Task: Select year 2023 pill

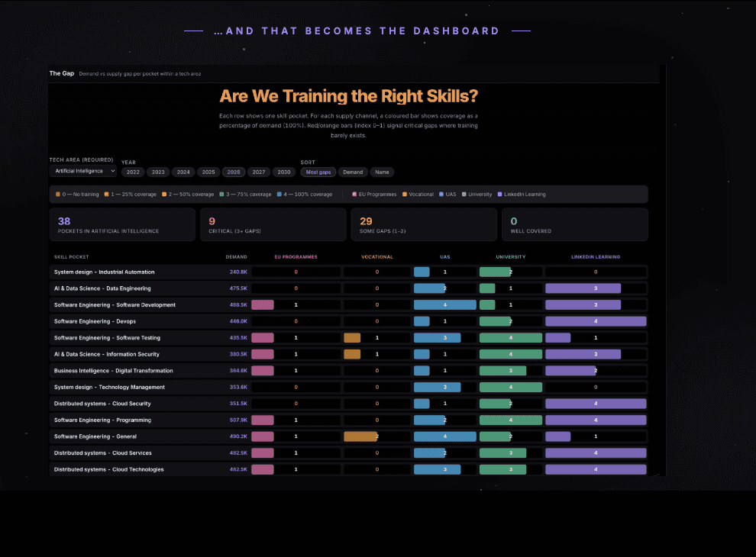Action: tap(158, 172)
